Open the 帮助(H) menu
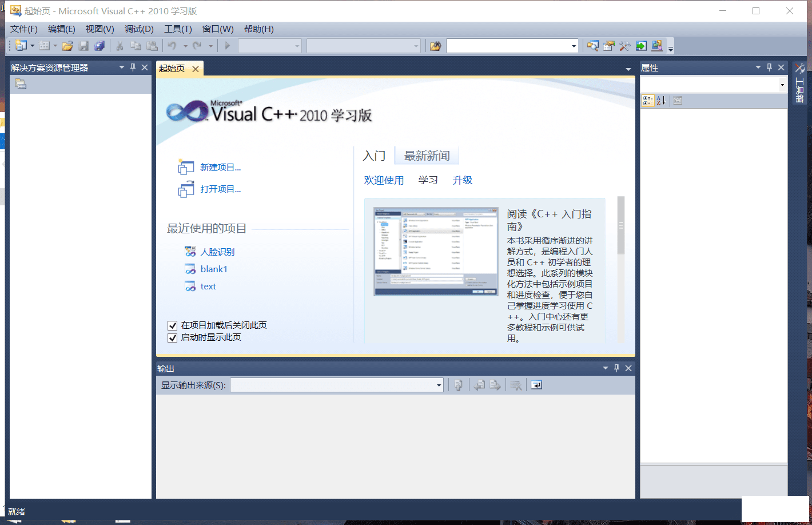This screenshot has width=812, height=525. [259, 29]
